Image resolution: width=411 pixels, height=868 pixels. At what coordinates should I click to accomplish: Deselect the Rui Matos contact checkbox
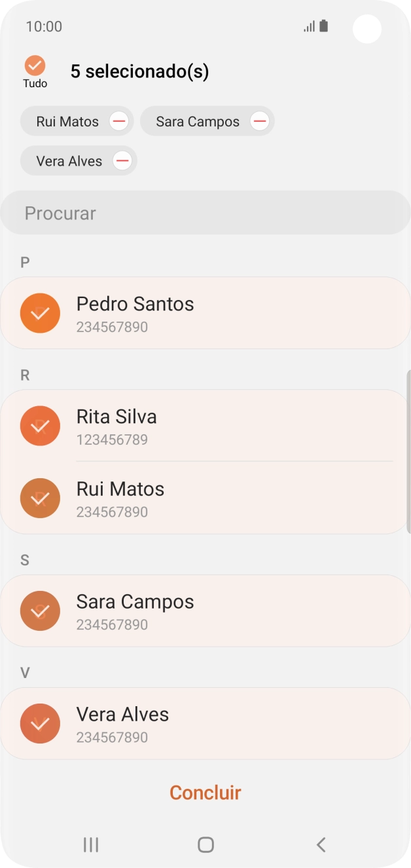(x=40, y=498)
